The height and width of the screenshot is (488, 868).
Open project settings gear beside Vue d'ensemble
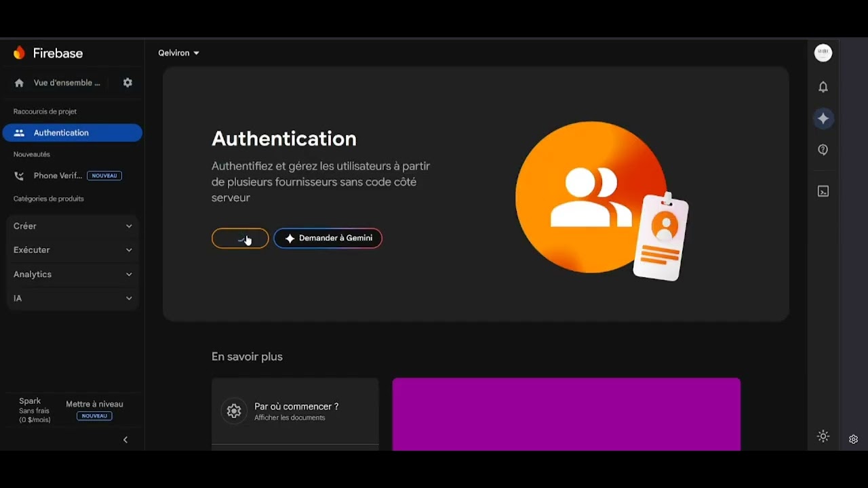(127, 83)
